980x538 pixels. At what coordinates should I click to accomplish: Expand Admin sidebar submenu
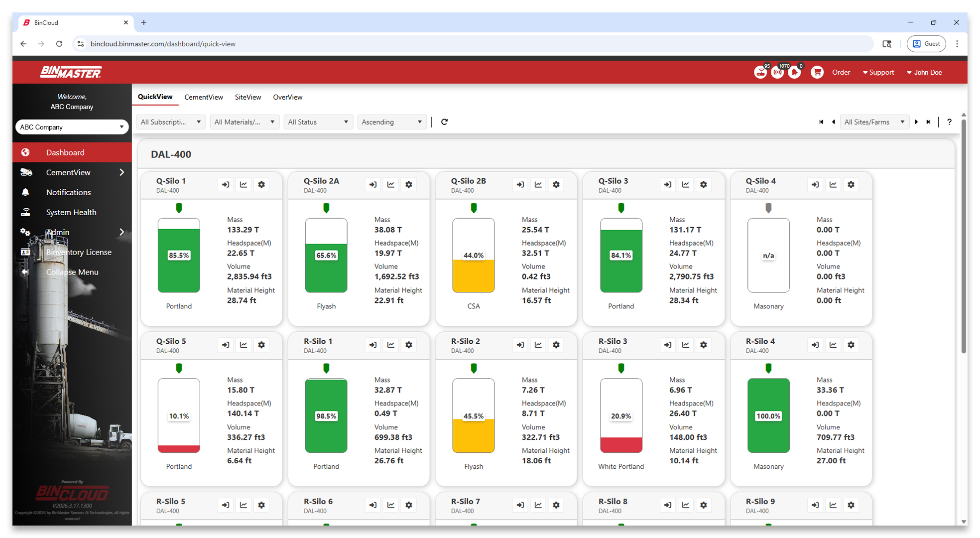pyautogui.click(x=122, y=232)
